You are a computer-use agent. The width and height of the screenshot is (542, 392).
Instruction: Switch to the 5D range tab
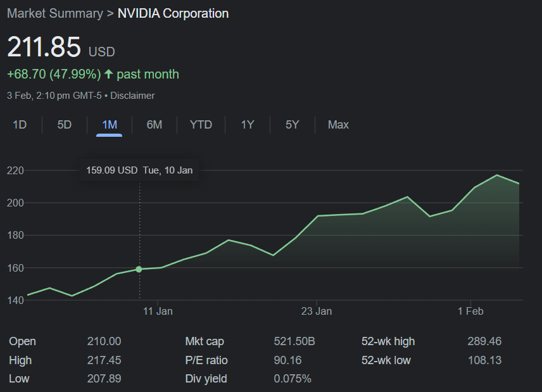(65, 125)
